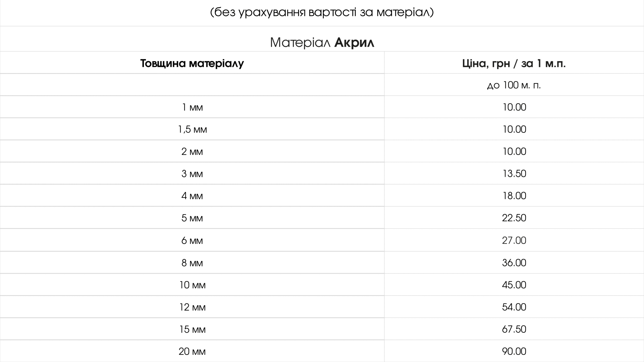Click the 90.00 price for 20 мм
This screenshot has width=644, height=362.
pos(514,351)
